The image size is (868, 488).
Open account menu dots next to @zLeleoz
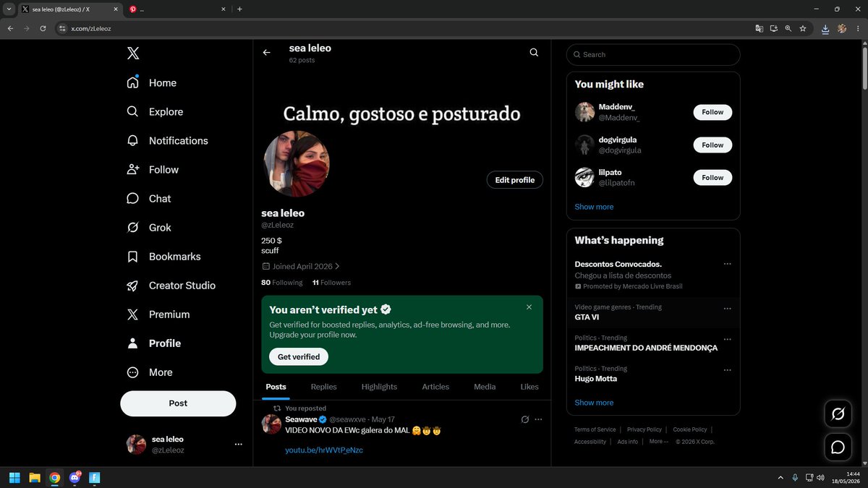click(x=238, y=445)
